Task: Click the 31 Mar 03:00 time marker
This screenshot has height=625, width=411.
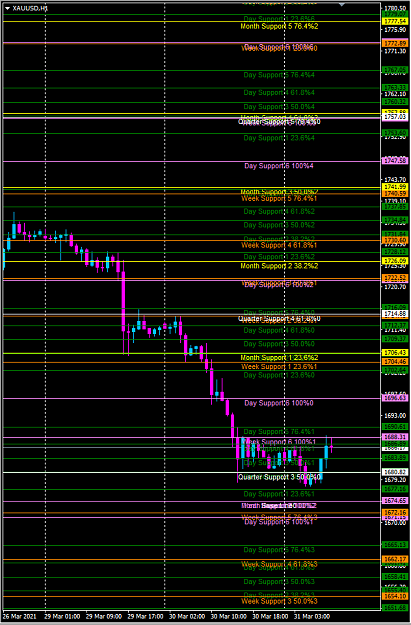Action: tap(312, 616)
